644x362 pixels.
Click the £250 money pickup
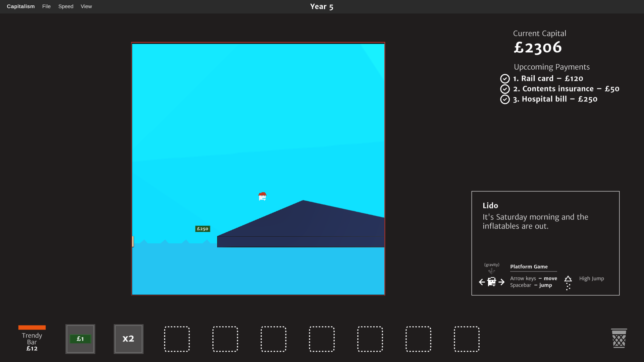[203, 229]
